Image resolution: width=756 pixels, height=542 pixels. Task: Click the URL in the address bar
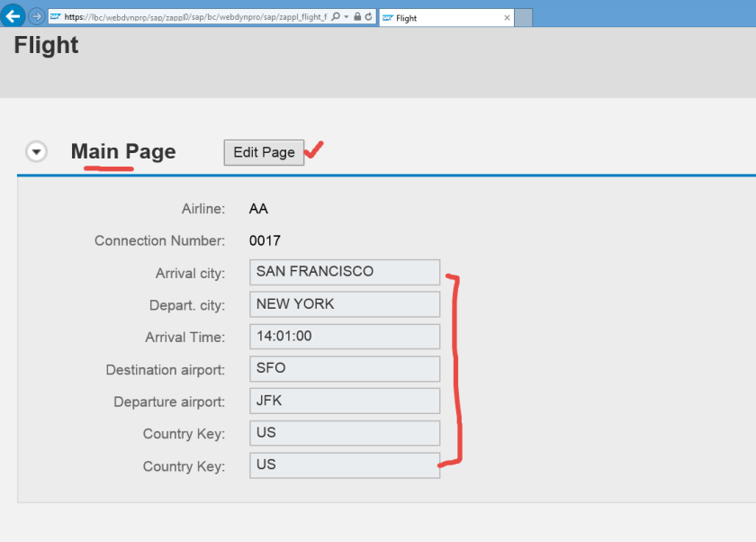195,17
